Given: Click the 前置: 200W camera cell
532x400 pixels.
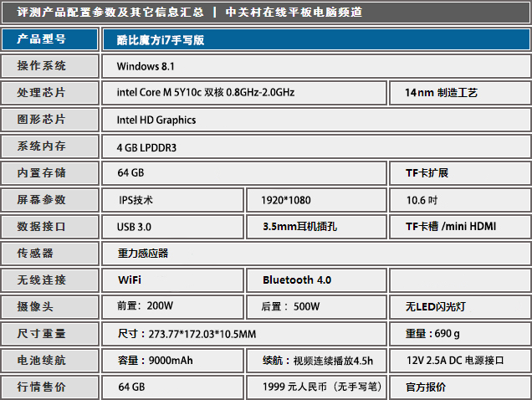Looking at the screenshot, I should click(172, 307).
